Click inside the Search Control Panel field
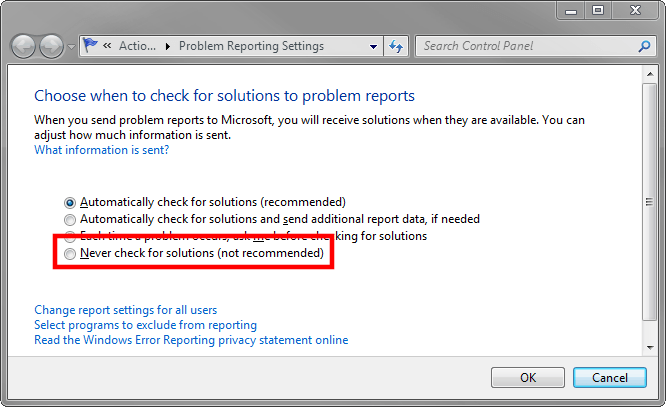The height and width of the screenshot is (407, 666). pyautogui.click(x=525, y=46)
